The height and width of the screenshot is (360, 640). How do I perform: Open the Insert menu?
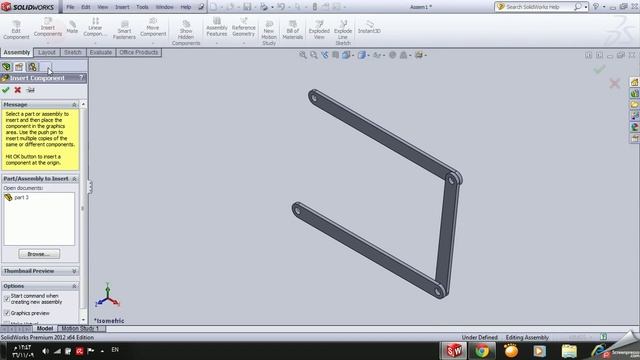tap(122, 7)
